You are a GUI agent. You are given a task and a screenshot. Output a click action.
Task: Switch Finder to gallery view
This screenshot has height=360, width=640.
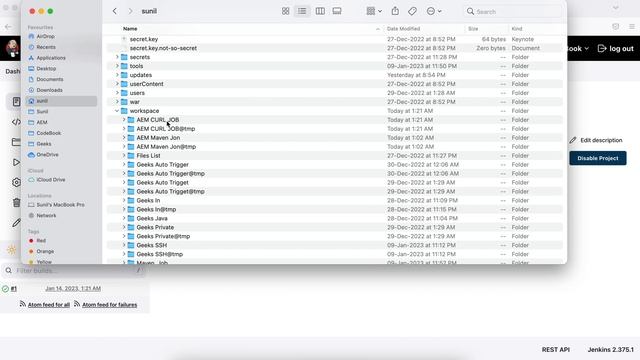point(337,11)
